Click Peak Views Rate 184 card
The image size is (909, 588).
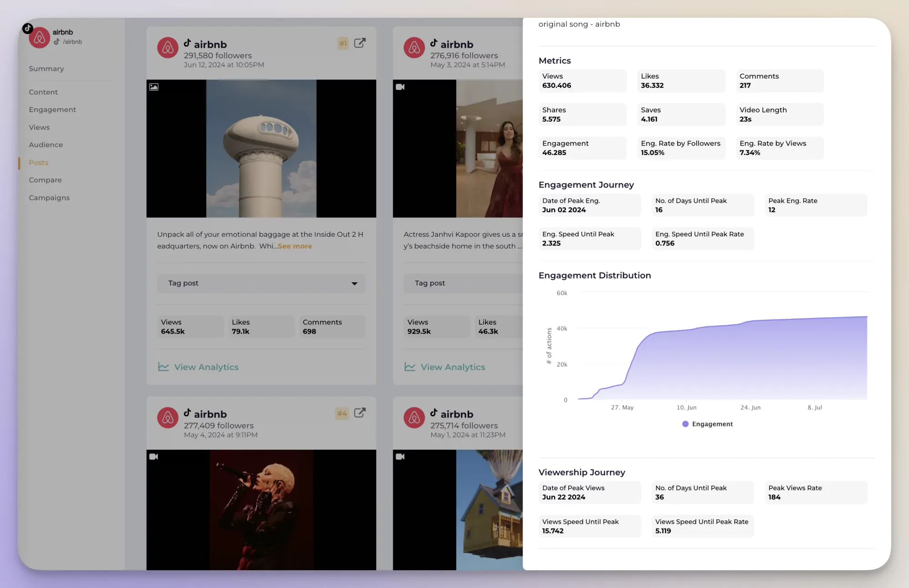pyautogui.click(x=816, y=493)
